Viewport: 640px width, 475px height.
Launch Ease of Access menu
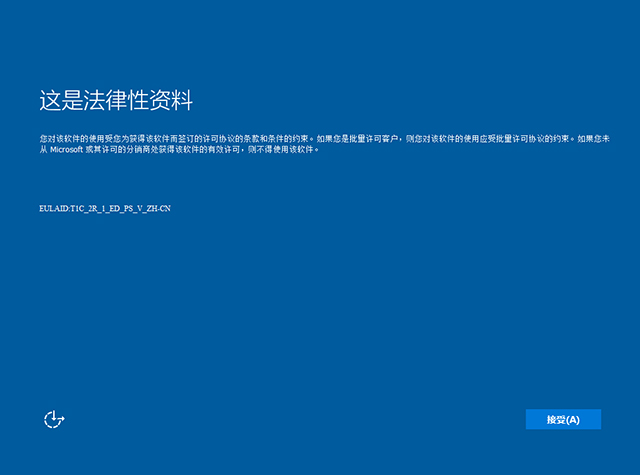click(54, 420)
